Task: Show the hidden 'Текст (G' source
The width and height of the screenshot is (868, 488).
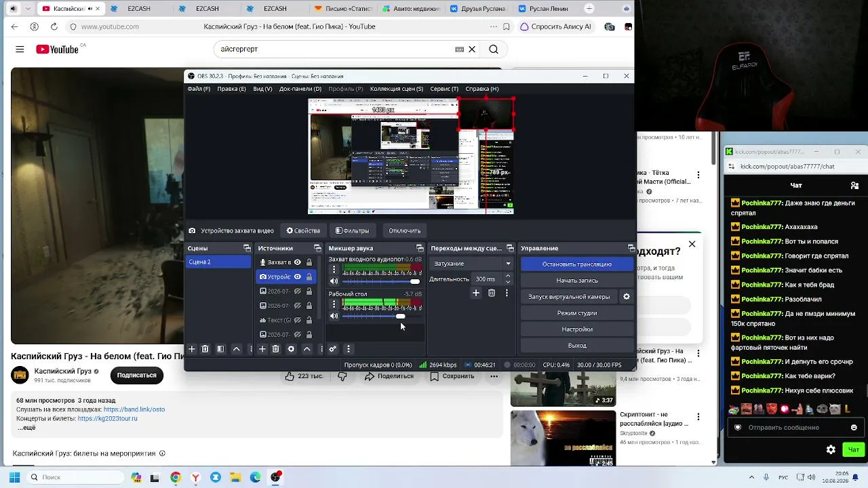Action: pyautogui.click(x=297, y=320)
